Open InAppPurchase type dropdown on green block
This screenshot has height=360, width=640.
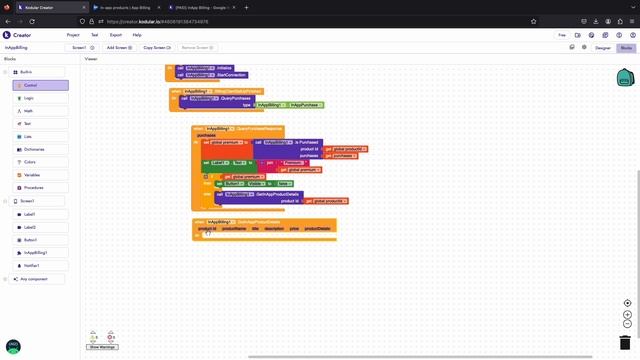[x=307, y=105]
